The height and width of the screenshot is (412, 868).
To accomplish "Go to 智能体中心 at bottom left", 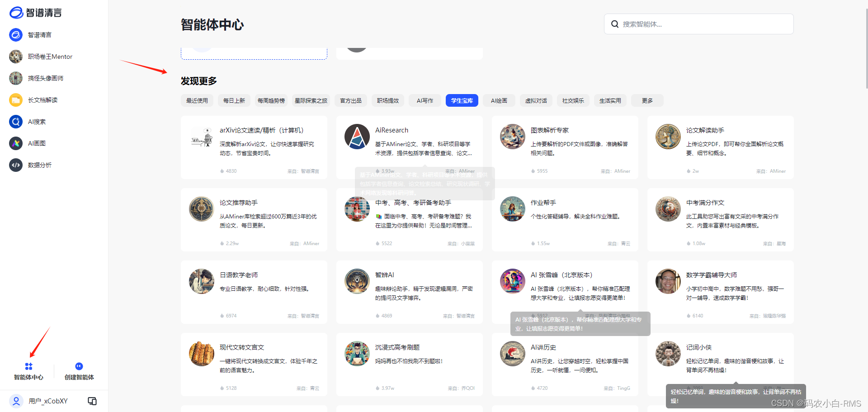I will click(x=28, y=372).
